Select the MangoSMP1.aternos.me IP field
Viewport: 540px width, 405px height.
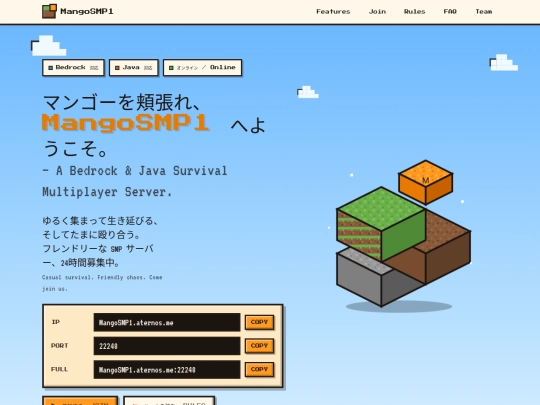(167, 322)
